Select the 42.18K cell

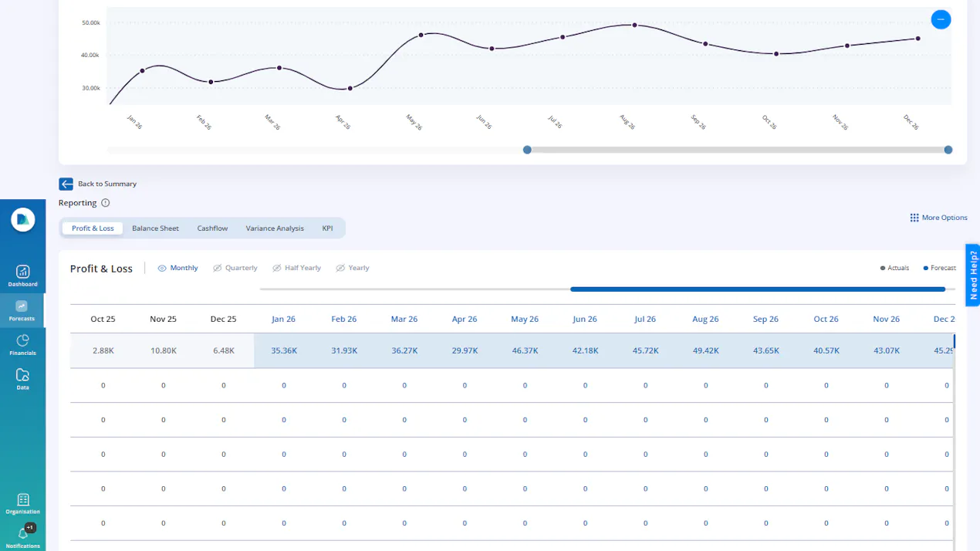pyautogui.click(x=585, y=350)
